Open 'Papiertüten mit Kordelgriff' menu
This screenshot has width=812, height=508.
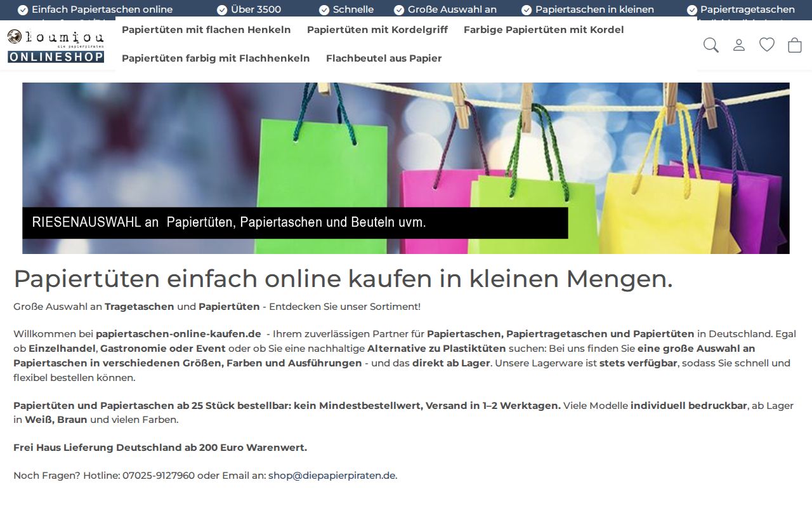[377, 30]
